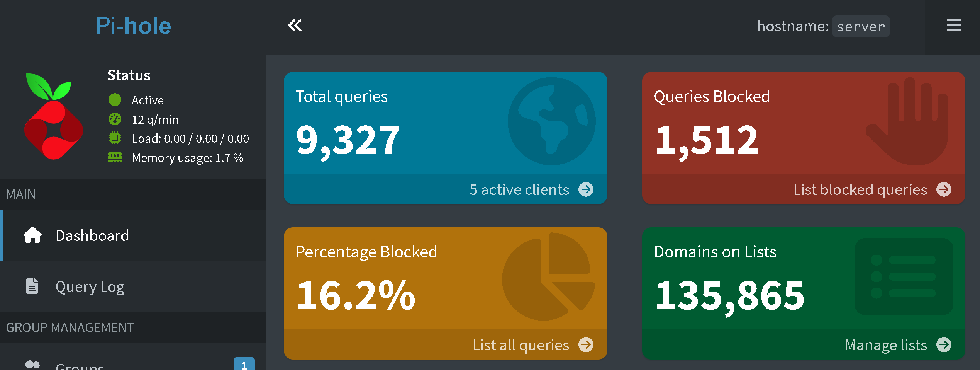
Task: Click the list icon on Domains on Lists
Action: coord(904,276)
